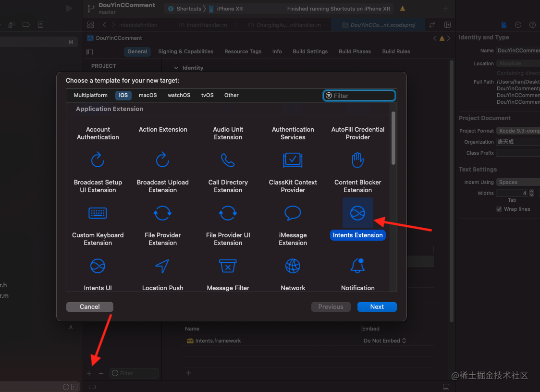Screen dimensions: 540x392
Task: Collapse the Identity section
Action: (x=176, y=68)
